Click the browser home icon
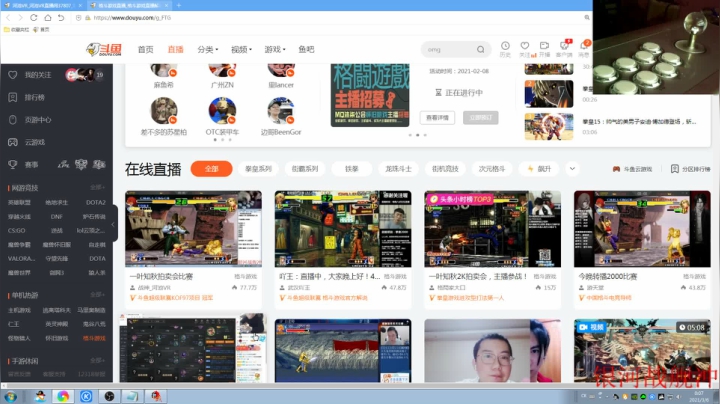Viewport: 720px width, 404px height. pos(48,17)
